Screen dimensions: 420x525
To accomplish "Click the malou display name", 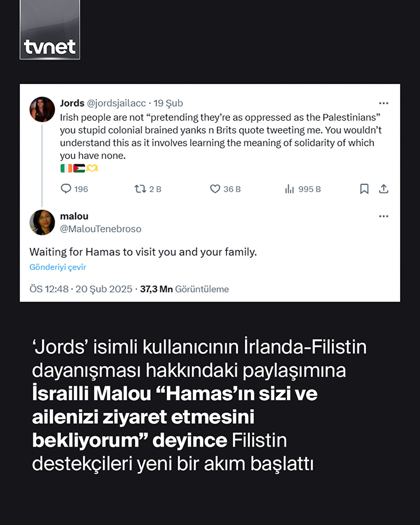I will [x=74, y=216].
